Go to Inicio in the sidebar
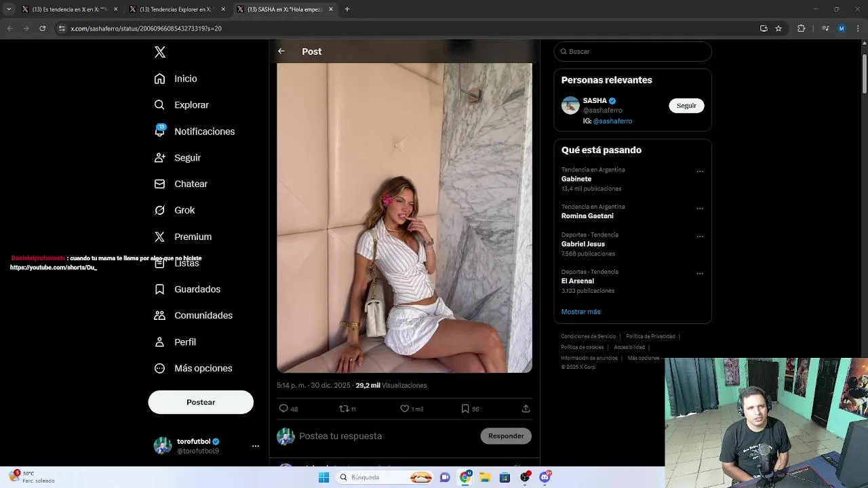Image resolution: width=868 pixels, height=488 pixels. (x=176, y=79)
